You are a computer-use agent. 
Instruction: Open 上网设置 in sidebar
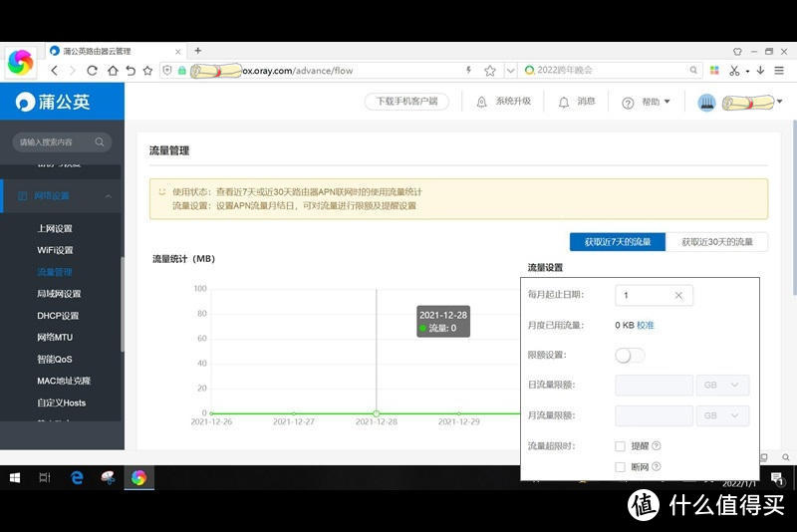point(55,229)
